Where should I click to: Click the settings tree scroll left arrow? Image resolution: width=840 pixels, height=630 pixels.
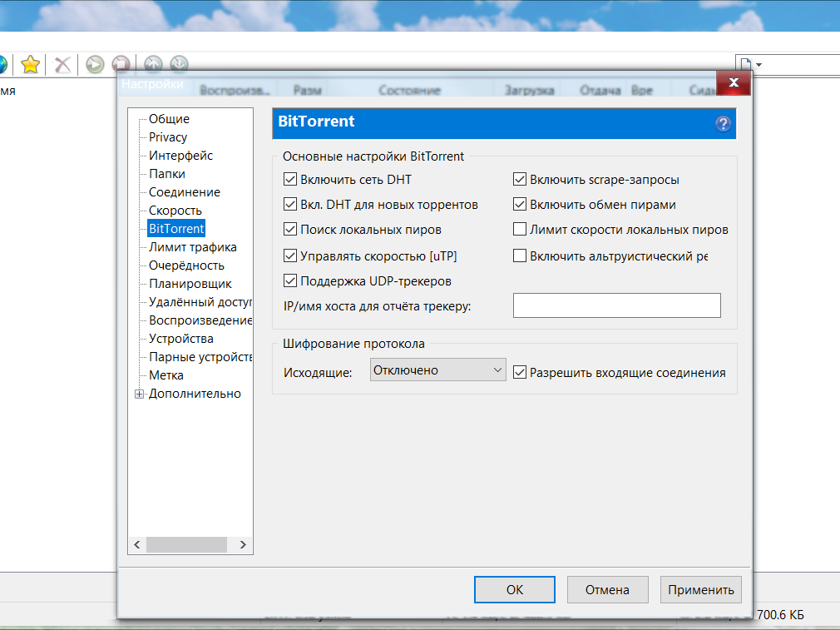tap(137, 545)
